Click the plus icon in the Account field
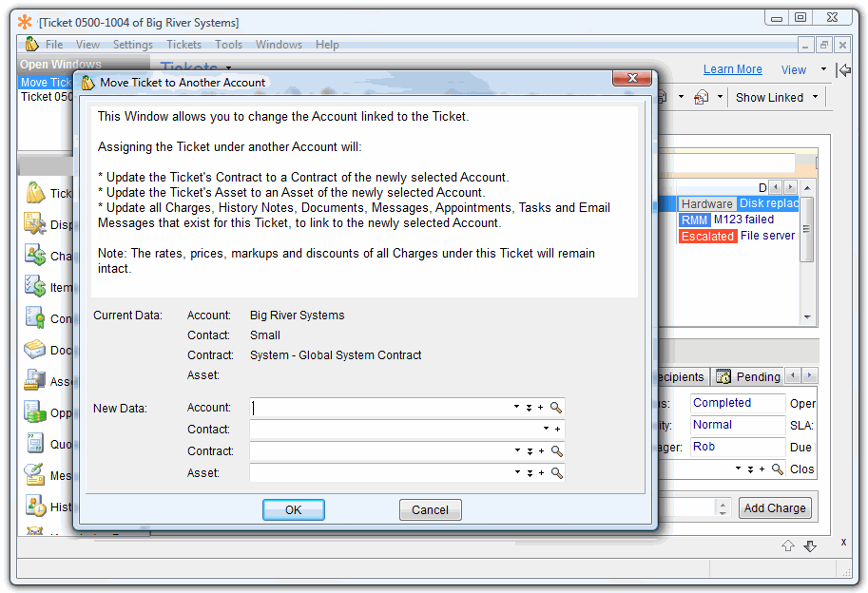The width and height of the screenshot is (868, 593). click(x=541, y=408)
